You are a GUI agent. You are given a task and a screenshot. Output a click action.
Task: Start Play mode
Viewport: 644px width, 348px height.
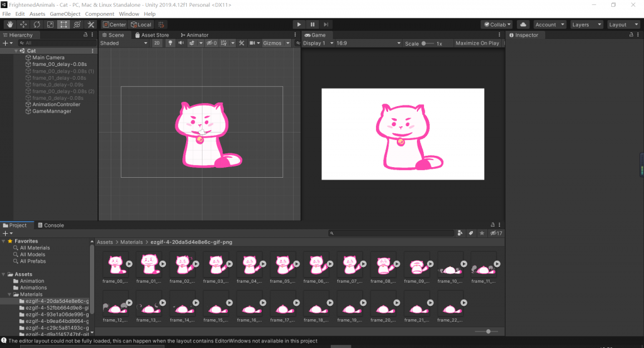[x=299, y=24]
